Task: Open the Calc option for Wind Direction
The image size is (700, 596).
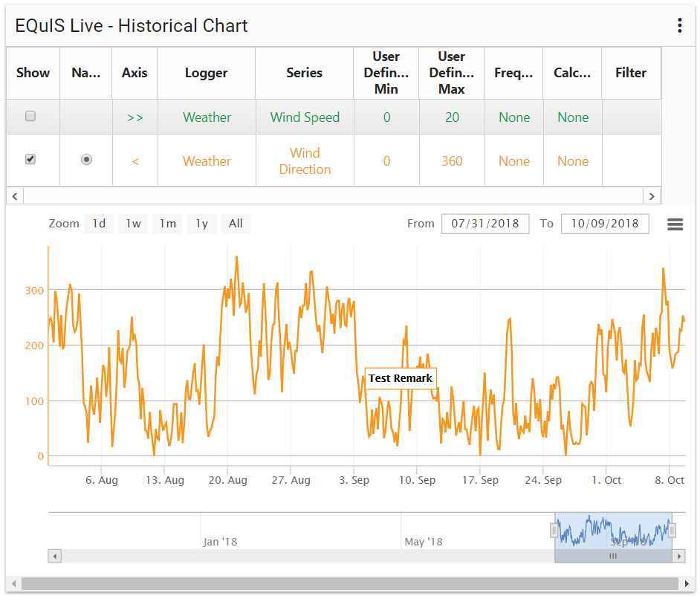Action: pos(572,161)
